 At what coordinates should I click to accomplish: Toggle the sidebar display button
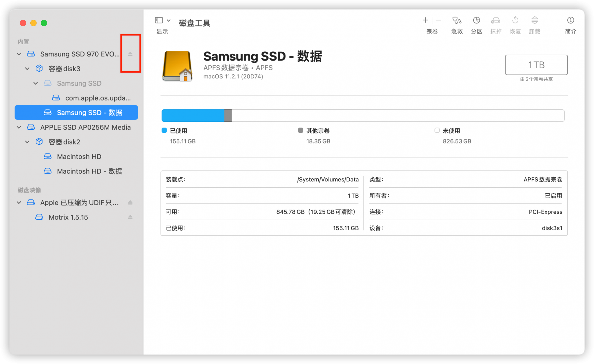[x=159, y=20]
